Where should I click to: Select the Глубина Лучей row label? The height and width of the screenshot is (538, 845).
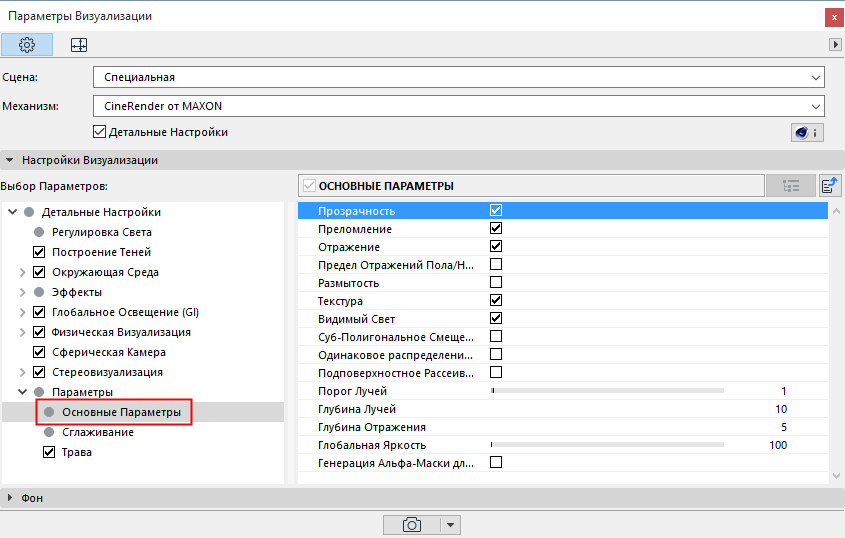[x=357, y=409]
